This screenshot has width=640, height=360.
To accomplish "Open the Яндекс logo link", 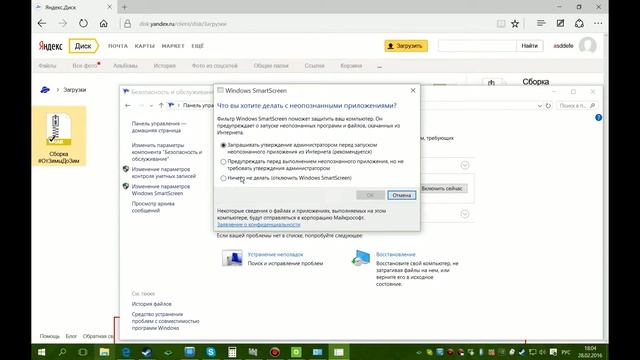I will click(x=50, y=46).
